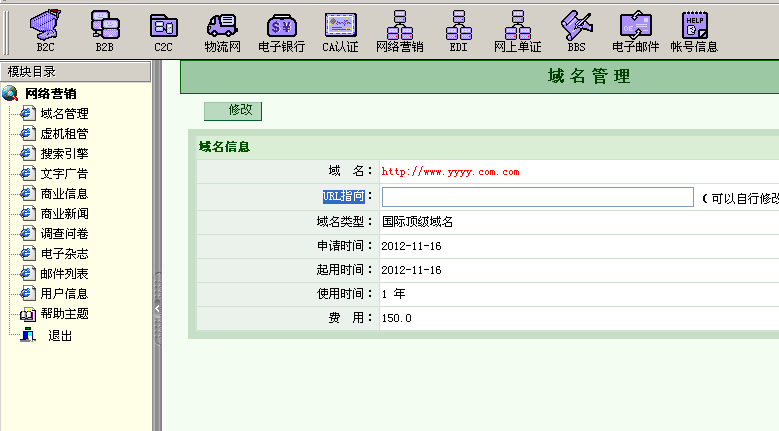Focus the URL指向 input field
The height and width of the screenshot is (431, 779).
pyautogui.click(x=538, y=197)
